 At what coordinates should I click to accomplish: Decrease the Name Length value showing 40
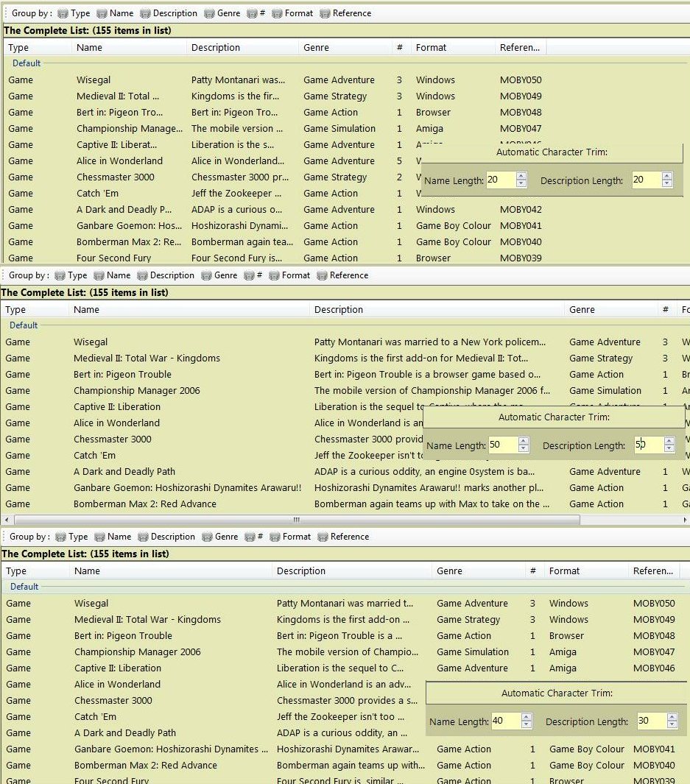tap(526, 725)
